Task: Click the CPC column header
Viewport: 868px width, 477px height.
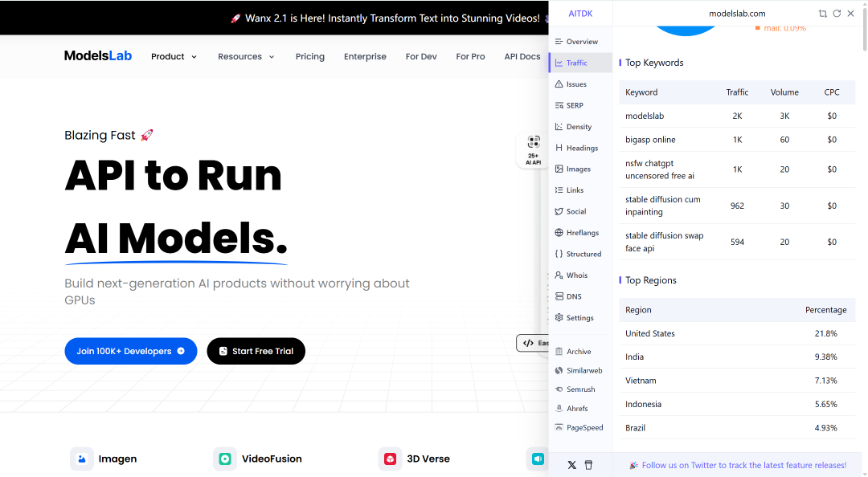Action: click(832, 92)
